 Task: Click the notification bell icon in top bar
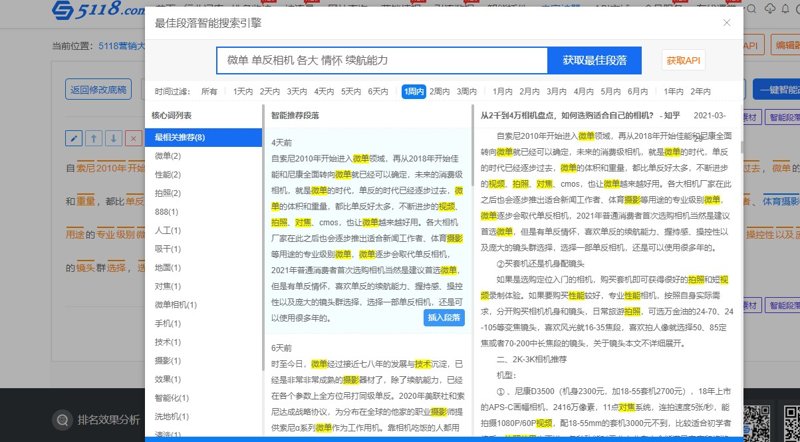(785, 9)
